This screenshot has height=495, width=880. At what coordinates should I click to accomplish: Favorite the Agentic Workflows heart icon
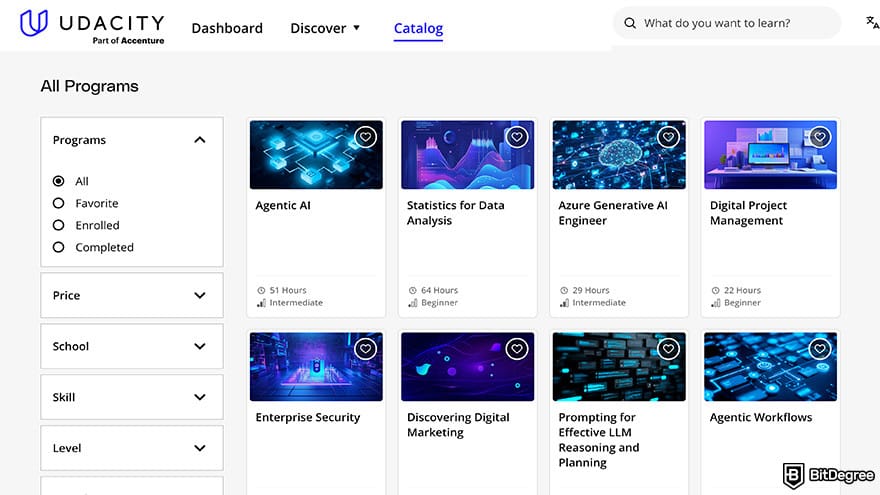pyautogui.click(x=820, y=349)
